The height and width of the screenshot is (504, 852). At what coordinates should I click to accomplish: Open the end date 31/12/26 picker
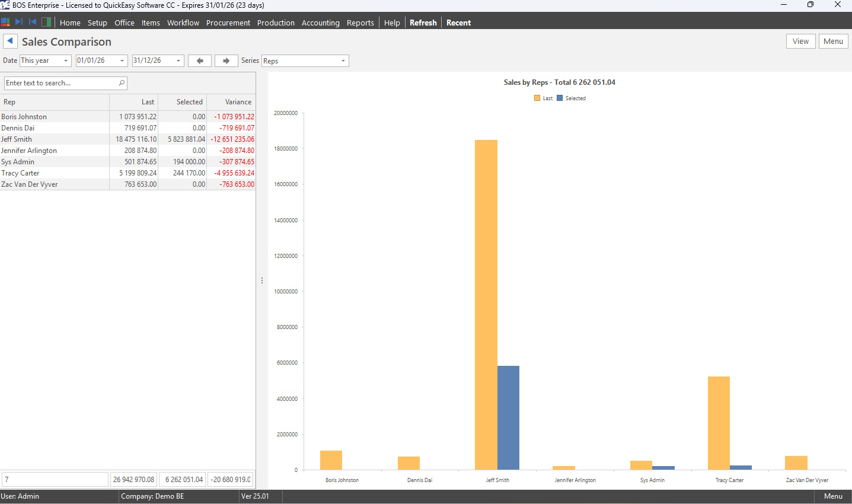[x=178, y=60]
